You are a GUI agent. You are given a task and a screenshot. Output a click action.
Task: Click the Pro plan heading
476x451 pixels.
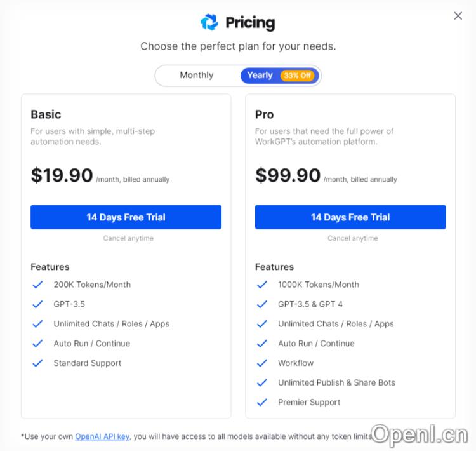pyautogui.click(x=264, y=114)
